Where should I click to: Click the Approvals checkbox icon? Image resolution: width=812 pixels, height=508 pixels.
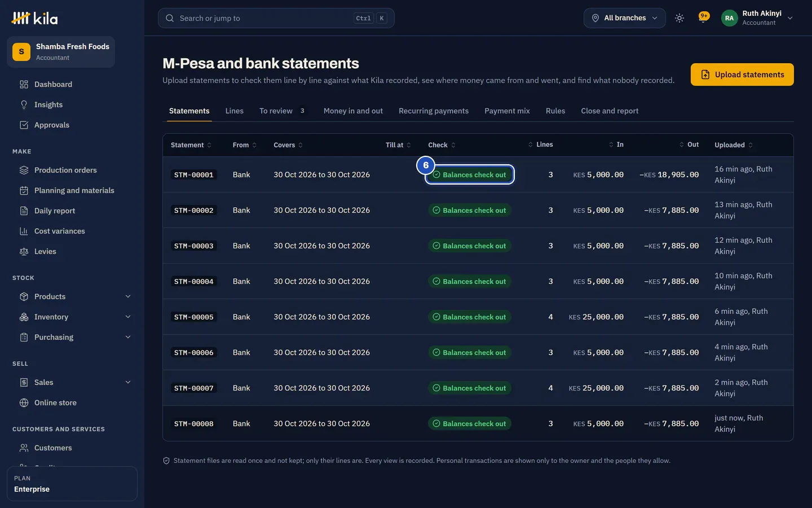(24, 125)
